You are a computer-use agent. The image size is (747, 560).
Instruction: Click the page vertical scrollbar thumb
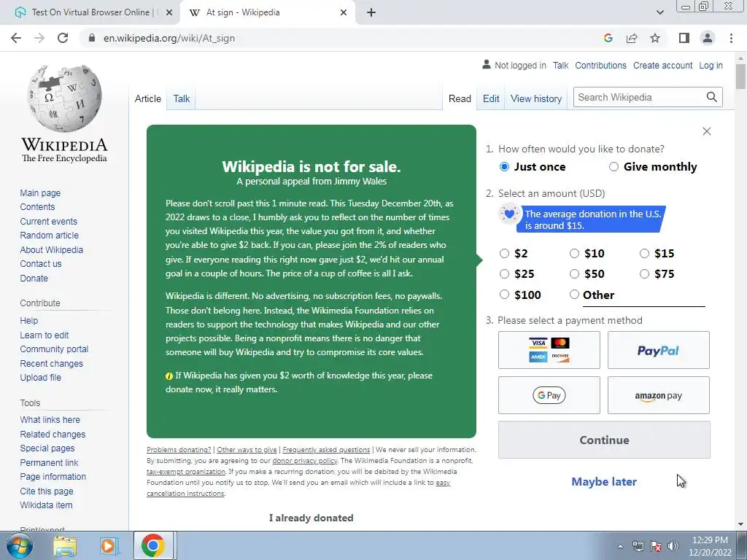pyautogui.click(x=740, y=76)
